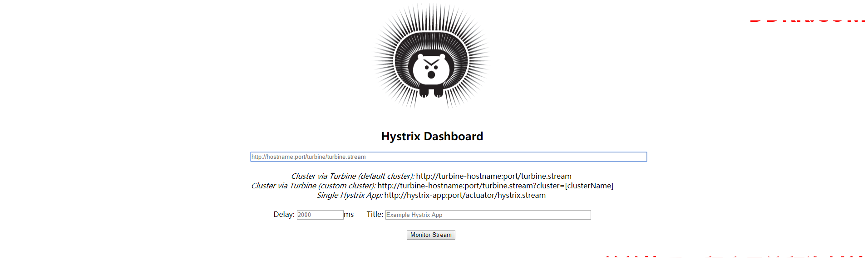Click 'Cluster via Turbine (custom cluster):' label
Screen dimensions: 868x275
coord(314,186)
